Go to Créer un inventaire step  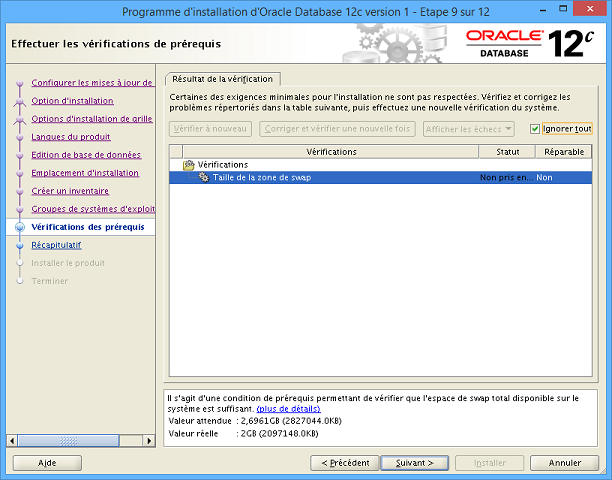click(70, 191)
